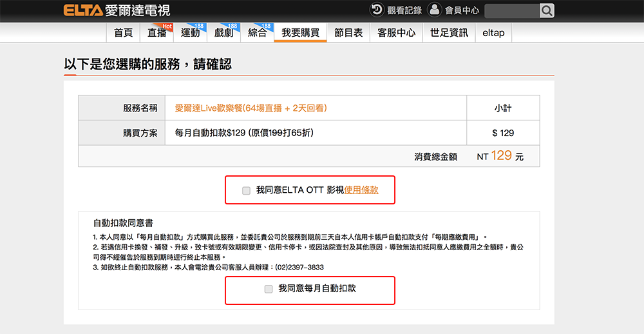Check 我同意ELTA OTT 影視 checkbox
644x334 pixels.
pos(246,190)
